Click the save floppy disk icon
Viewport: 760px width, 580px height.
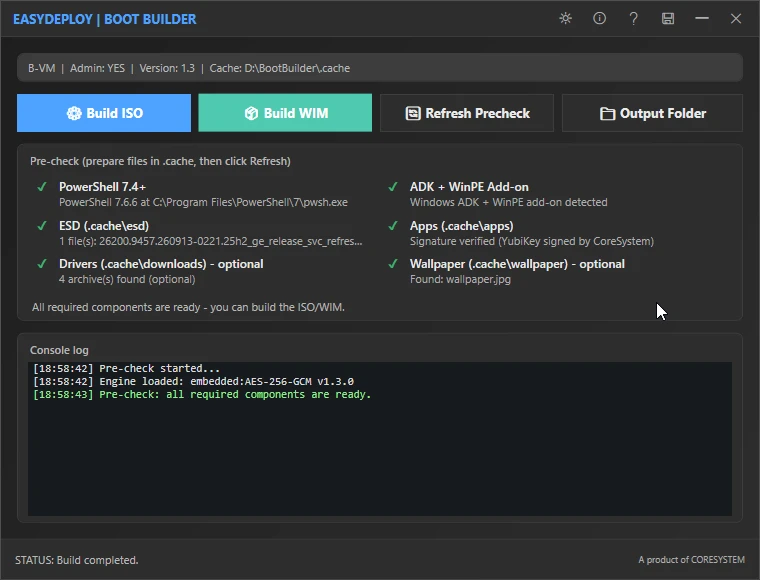point(668,18)
